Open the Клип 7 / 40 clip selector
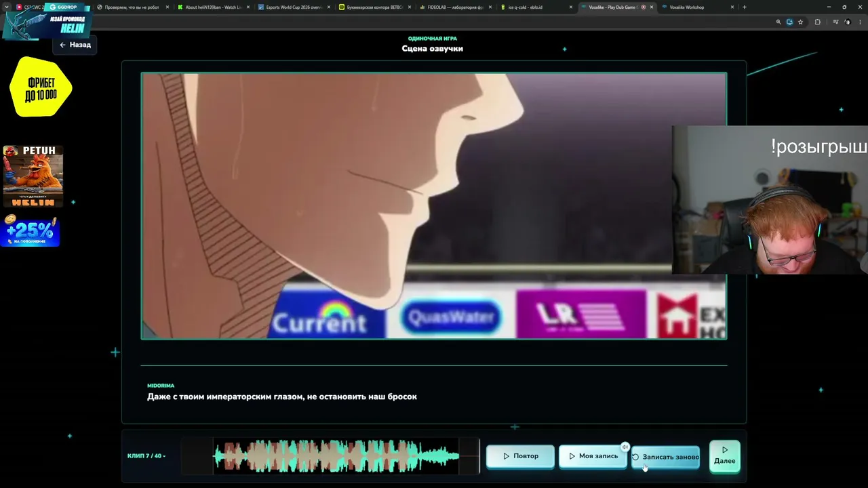This screenshot has height=488, width=868. [x=146, y=455]
